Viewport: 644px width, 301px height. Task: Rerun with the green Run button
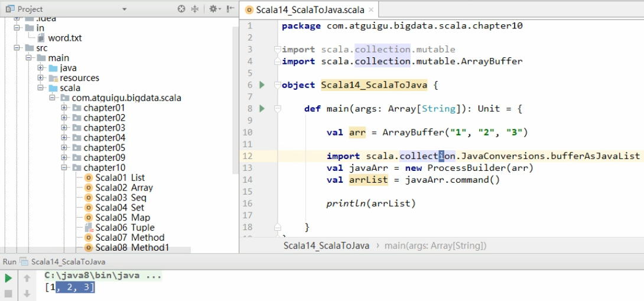(x=8, y=279)
